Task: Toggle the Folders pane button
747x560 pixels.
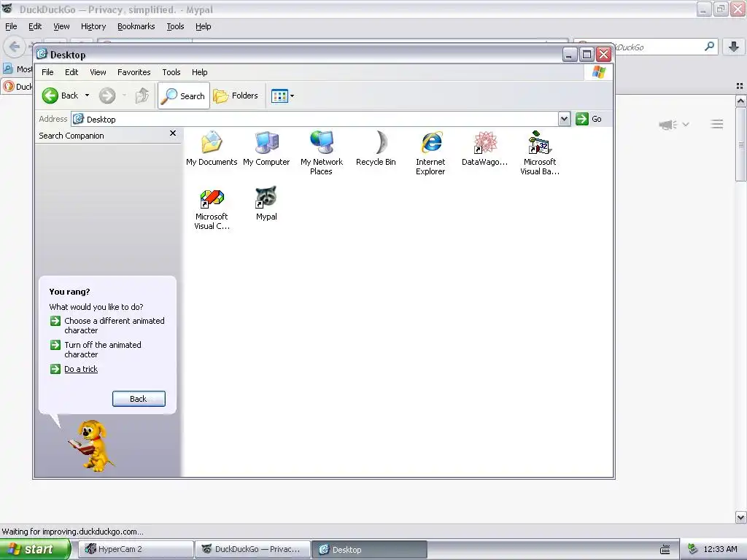Action: pos(236,96)
